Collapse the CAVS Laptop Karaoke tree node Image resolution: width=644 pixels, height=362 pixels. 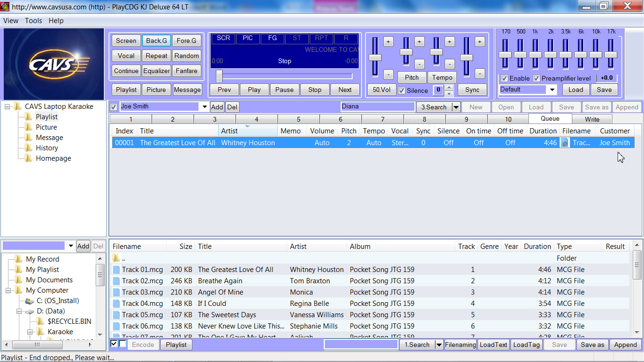pyautogui.click(x=8, y=107)
